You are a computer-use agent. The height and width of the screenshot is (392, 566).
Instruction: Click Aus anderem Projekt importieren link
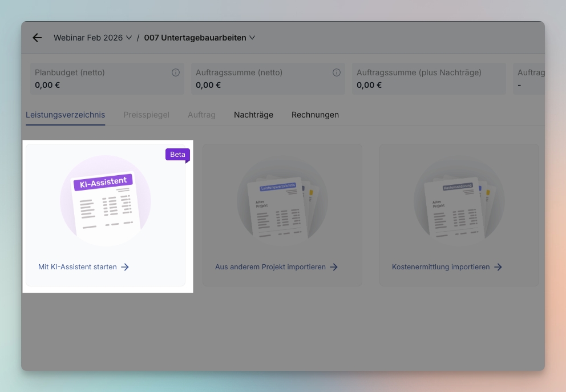(270, 266)
